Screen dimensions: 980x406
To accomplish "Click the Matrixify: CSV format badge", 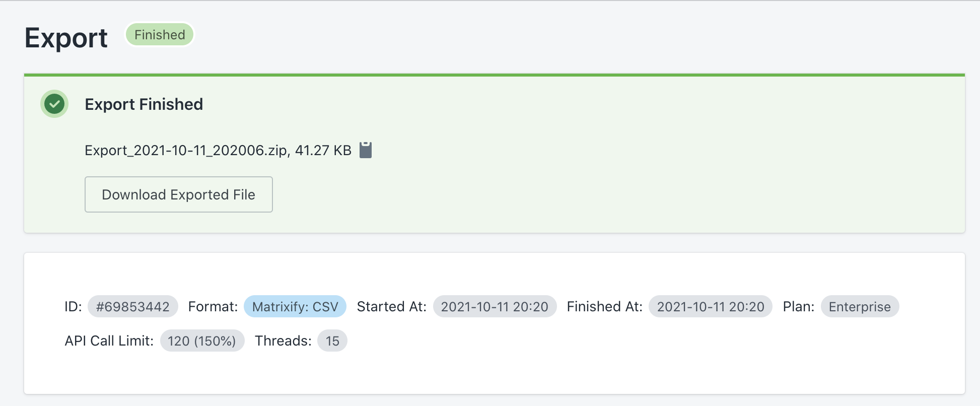I will point(295,306).
